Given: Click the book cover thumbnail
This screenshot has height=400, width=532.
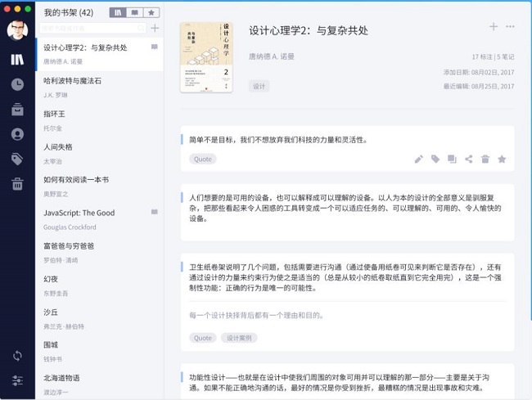Looking at the screenshot, I should point(206,57).
